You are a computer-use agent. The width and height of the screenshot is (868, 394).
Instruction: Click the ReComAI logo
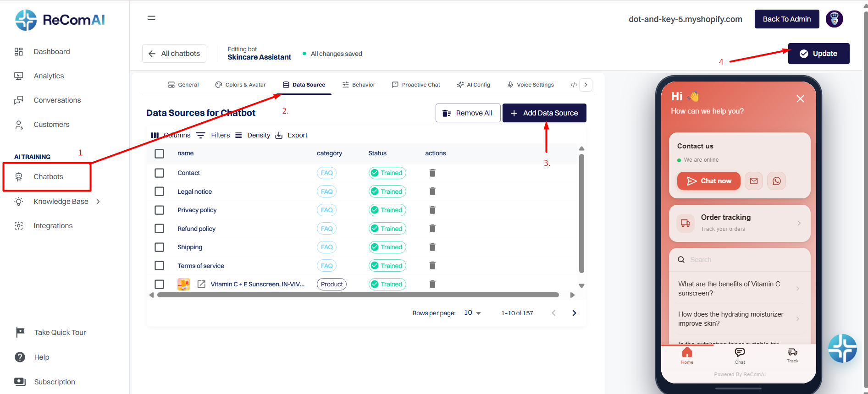[x=60, y=20]
